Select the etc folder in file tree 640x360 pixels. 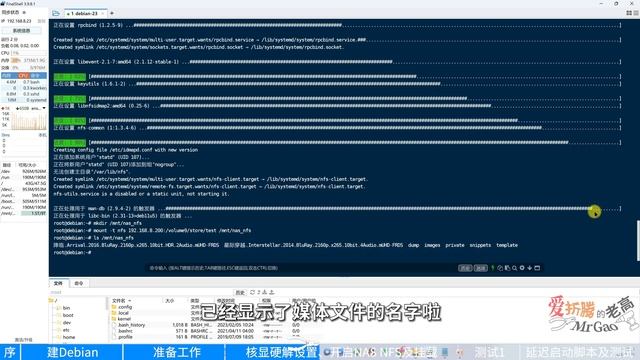63,330
